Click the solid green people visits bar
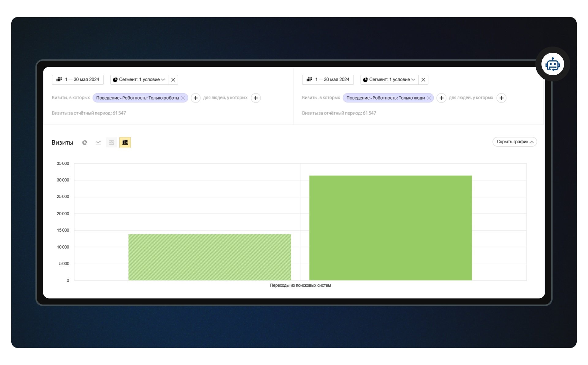588x365 pixels. coord(390,228)
